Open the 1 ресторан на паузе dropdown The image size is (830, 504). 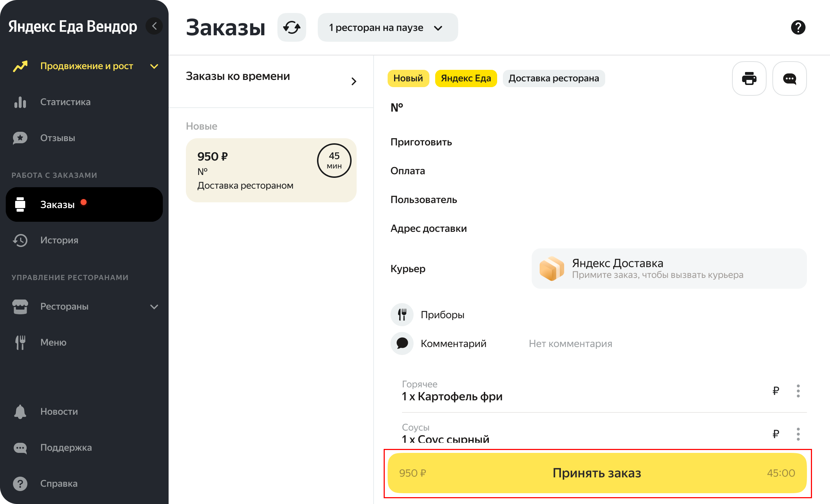(x=388, y=27)
